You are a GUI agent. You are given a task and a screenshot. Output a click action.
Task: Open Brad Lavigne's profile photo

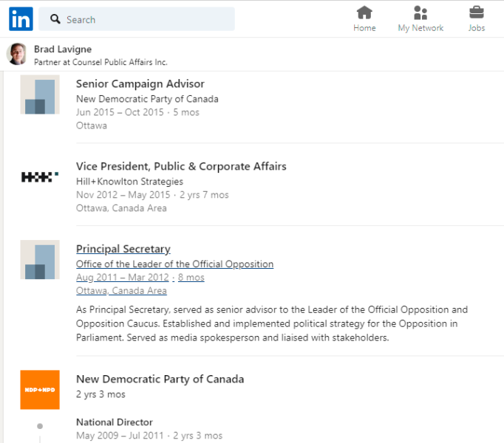coord(17,54)
